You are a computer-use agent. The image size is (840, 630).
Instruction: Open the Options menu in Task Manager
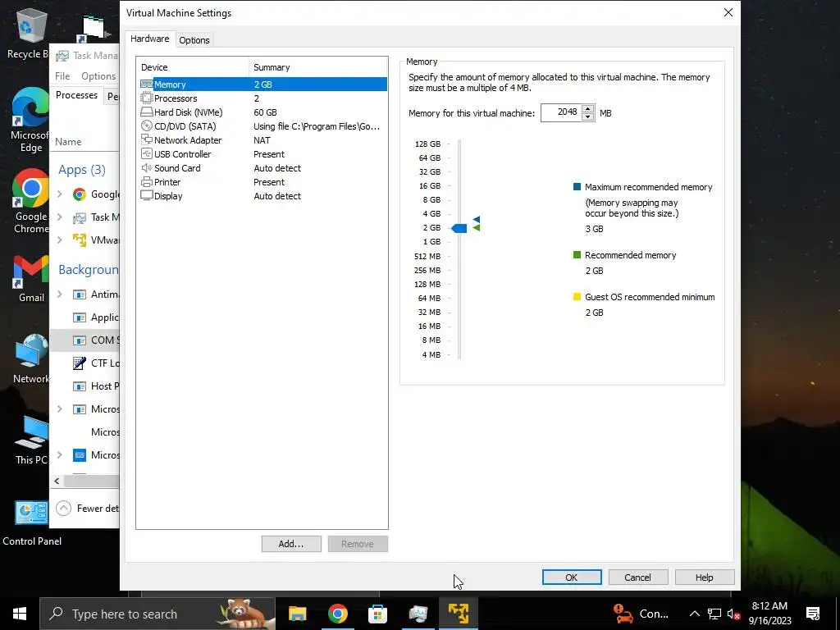pyautogui.click(x=98, y=76)
